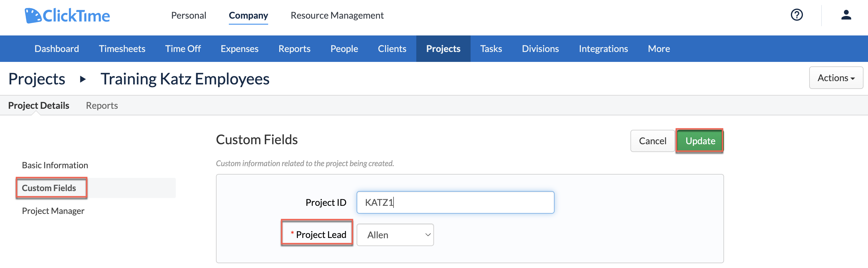The height and width of the screenshot is (268, 868).
Task: Click the breadcrumb arrow after Projects
Action: tap(82, 79)
